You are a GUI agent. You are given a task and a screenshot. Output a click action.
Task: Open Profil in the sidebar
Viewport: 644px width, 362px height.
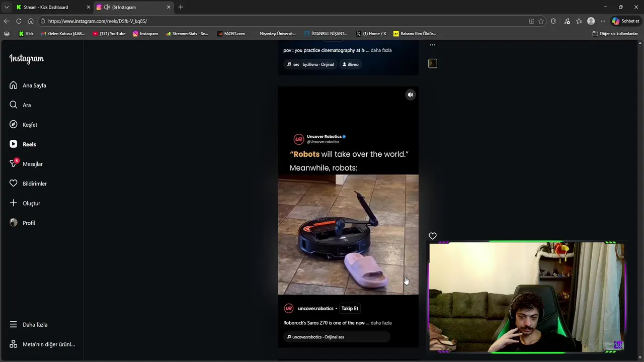coord(22,223)
